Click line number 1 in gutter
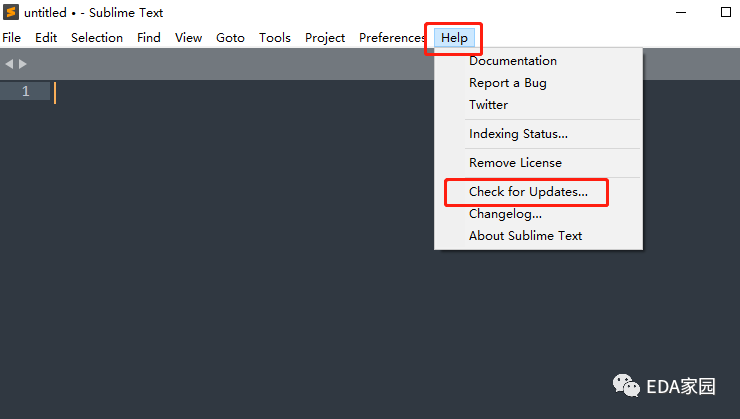740x419 pixels. coord(25,91)
